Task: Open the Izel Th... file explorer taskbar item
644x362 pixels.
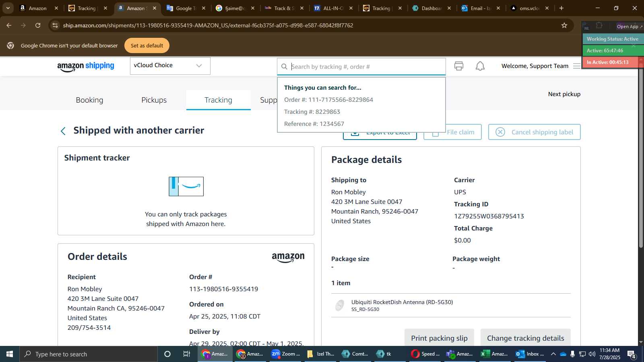Action: pyautogui.click(x=321, y=354)
